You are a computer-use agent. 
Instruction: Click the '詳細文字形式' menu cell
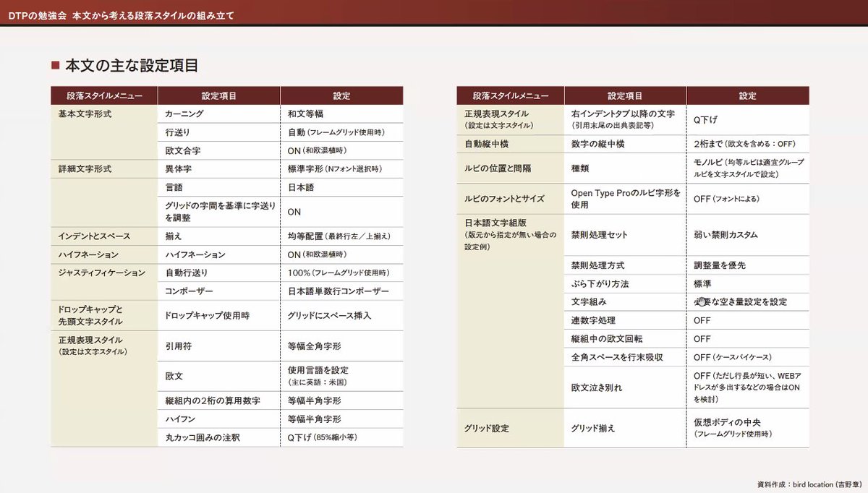click(85, 168)
